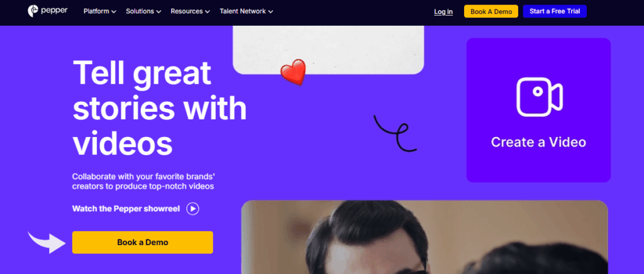The width and height of the screenshot is (644, 274).
Task: Click the Create a Video card
Action: point(538,110)
